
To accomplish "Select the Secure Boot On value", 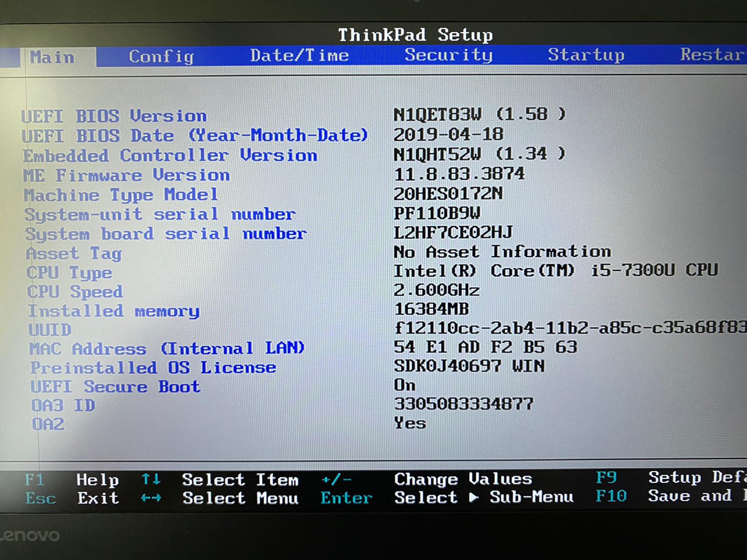I will tap(404, 385).
